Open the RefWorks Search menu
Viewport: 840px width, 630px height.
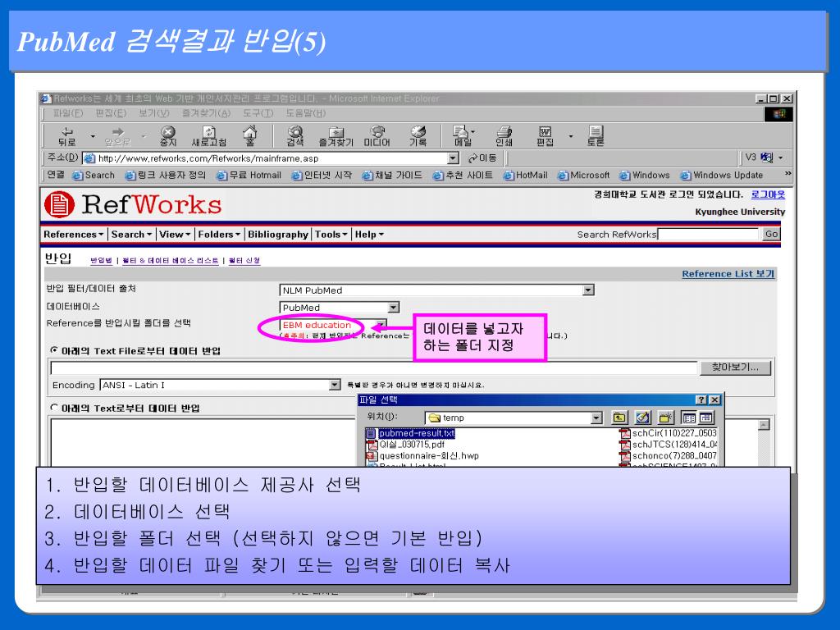(x=130, y=234)
